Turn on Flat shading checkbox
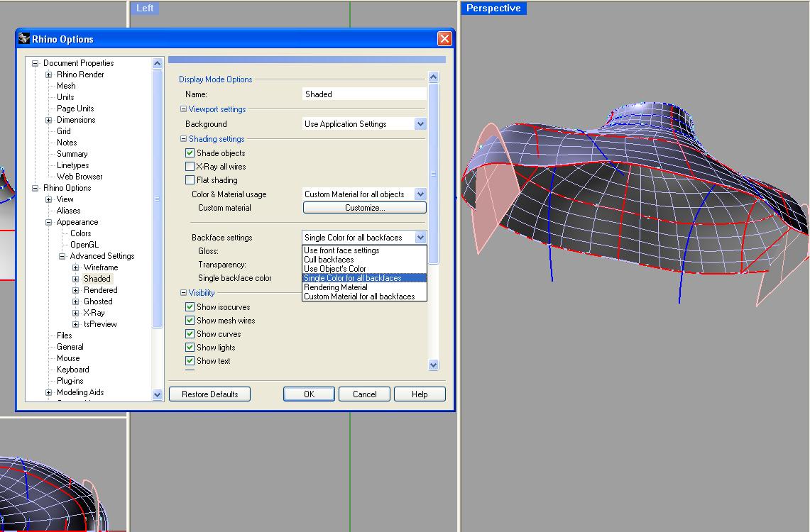Viewport: 810px width, 532px height. tap(190, 180)
